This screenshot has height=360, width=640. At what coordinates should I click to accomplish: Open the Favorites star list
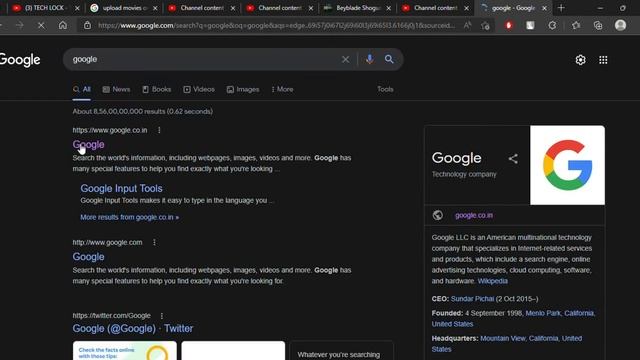[576, 25]
